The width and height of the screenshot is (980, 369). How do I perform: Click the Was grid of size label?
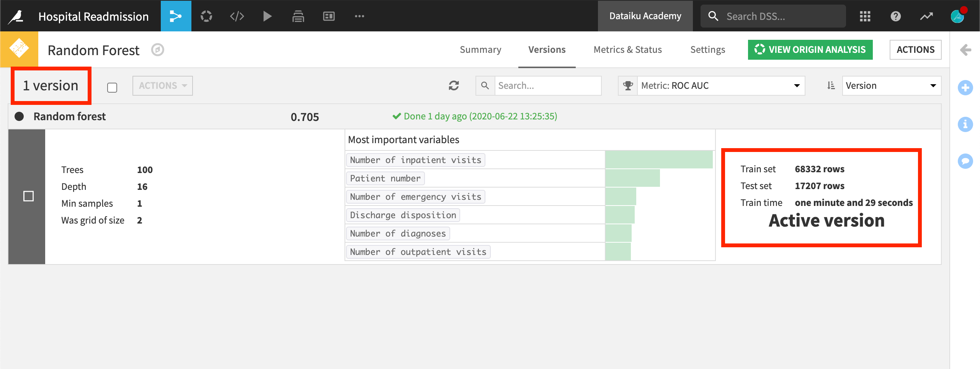(93, 220)
